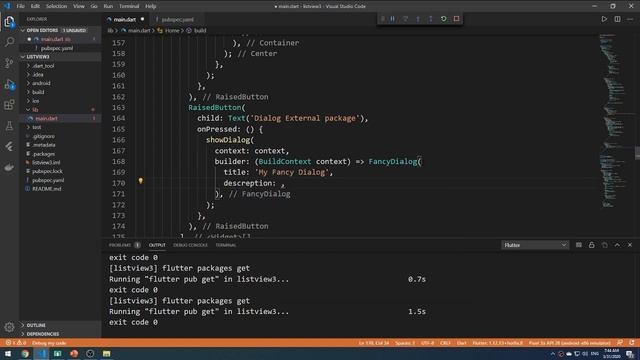Image resolution: width=640 pixels, height=360 pixels.
Task: Show code actions lightbulb on line 170
Action: (x=140, y=180)
